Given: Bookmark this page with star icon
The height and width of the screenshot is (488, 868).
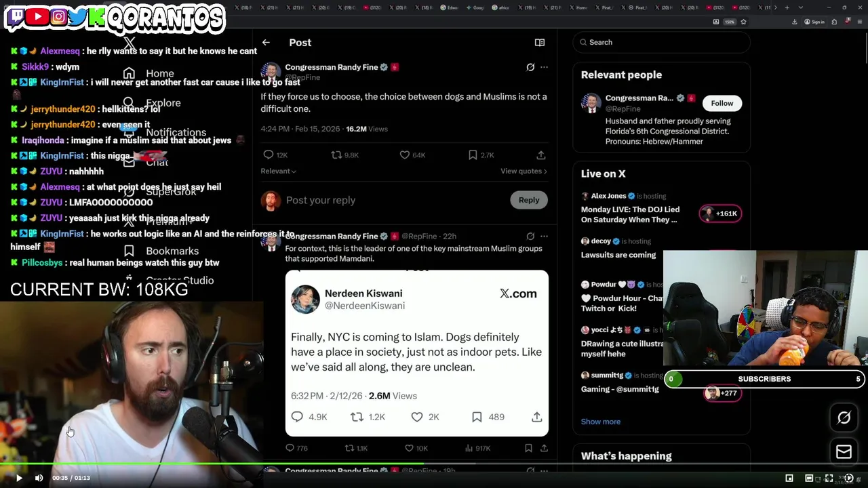Looking at the screenshot, I should [x=743, y=22].
